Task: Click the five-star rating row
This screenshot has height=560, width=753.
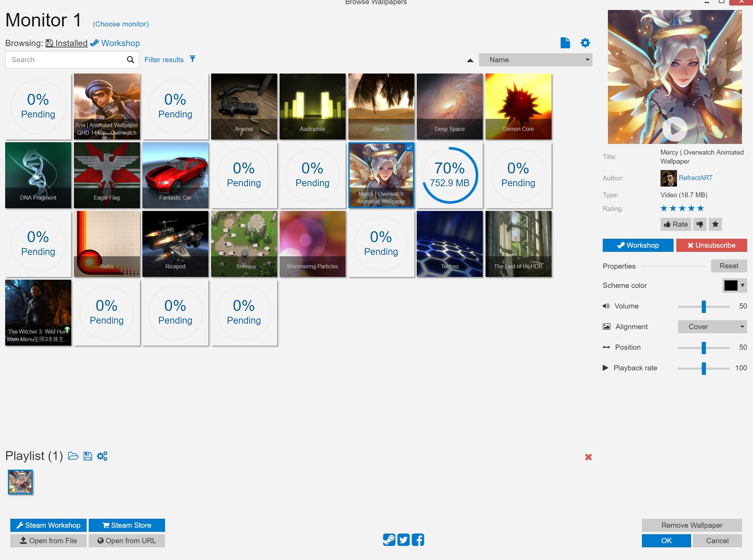Action: (x=682, y=208)
